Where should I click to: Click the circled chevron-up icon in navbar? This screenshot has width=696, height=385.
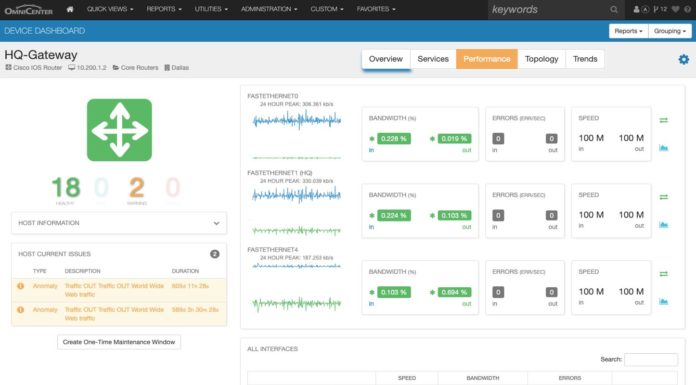coord(645,9)
